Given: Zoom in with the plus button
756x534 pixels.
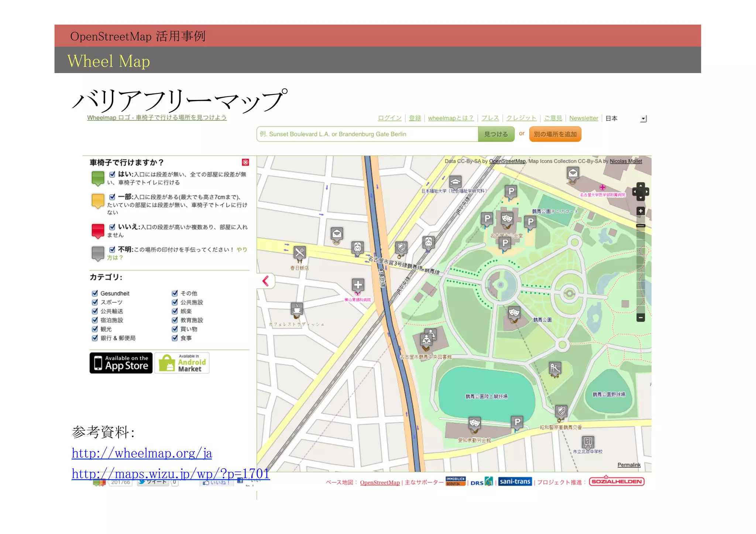Looking at the screenshot, I should click(640, 211).
